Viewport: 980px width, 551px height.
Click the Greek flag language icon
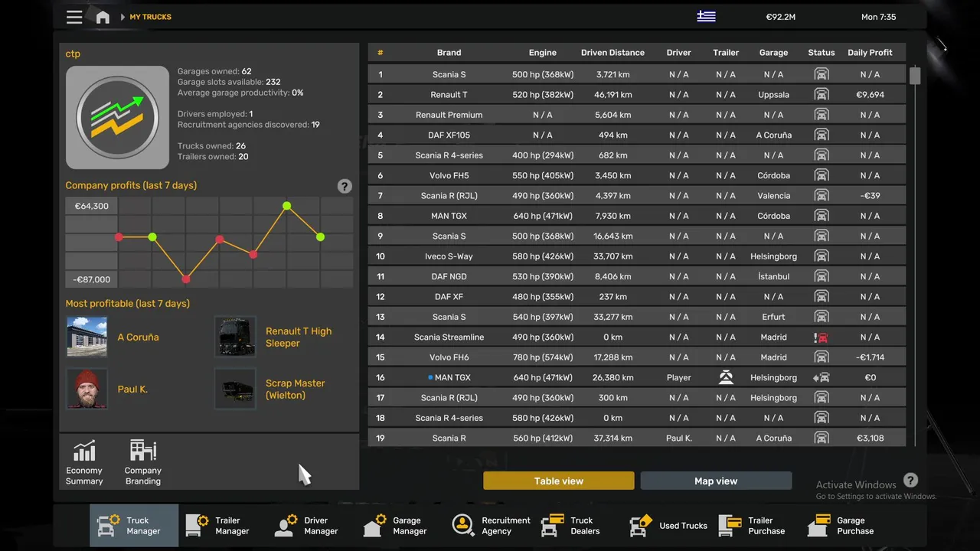click(706, 17)
